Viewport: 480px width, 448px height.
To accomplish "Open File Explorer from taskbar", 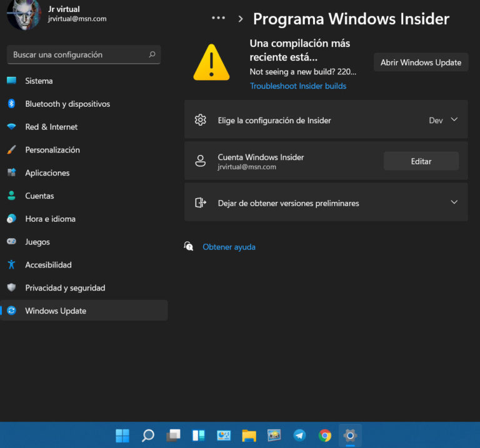I will (x=249, y=436).
